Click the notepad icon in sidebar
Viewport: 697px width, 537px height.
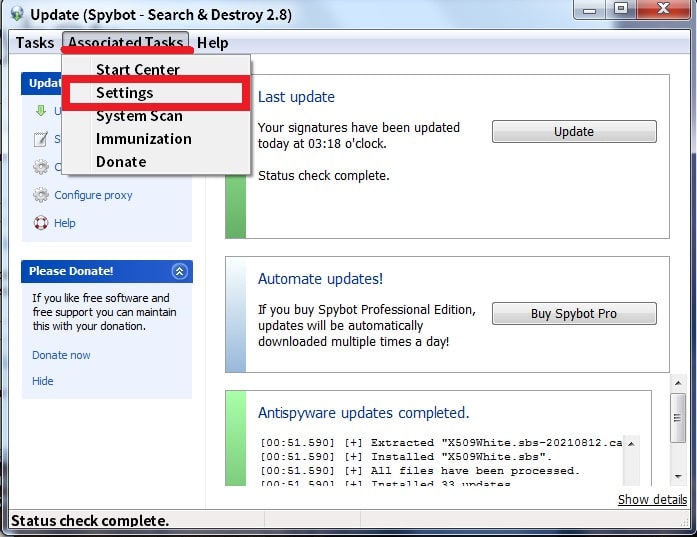[40, 139]
